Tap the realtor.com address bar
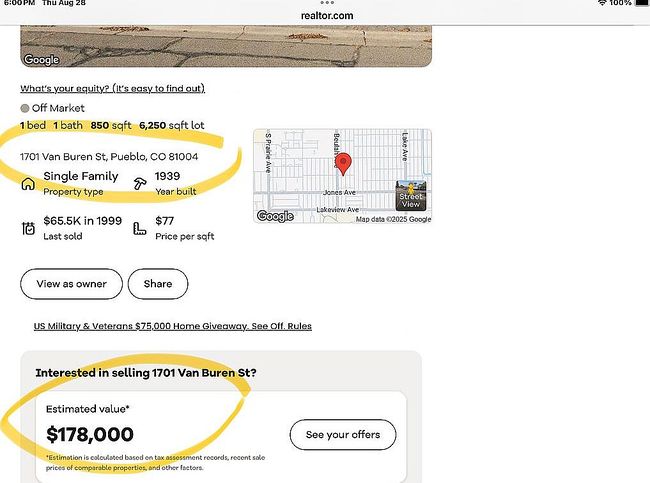The width and height of the screenshot is (650, 483). pyautogui.click(x=326, y=16)
